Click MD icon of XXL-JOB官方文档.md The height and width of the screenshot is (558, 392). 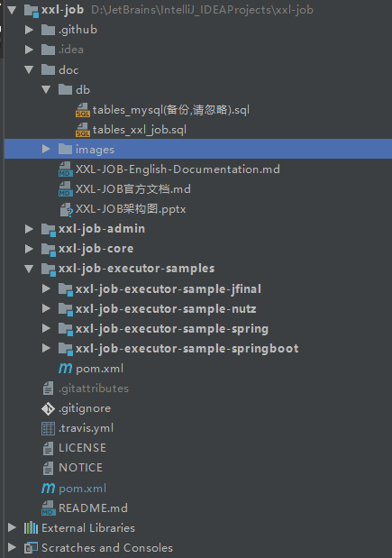65,189
